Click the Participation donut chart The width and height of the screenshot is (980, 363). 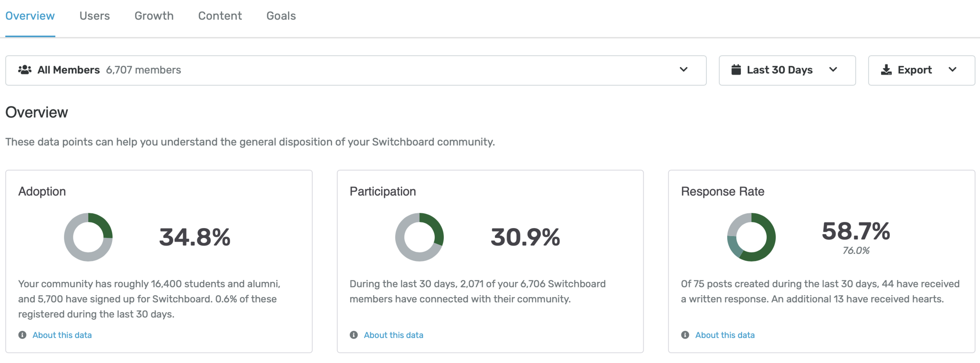click(419, 237)
